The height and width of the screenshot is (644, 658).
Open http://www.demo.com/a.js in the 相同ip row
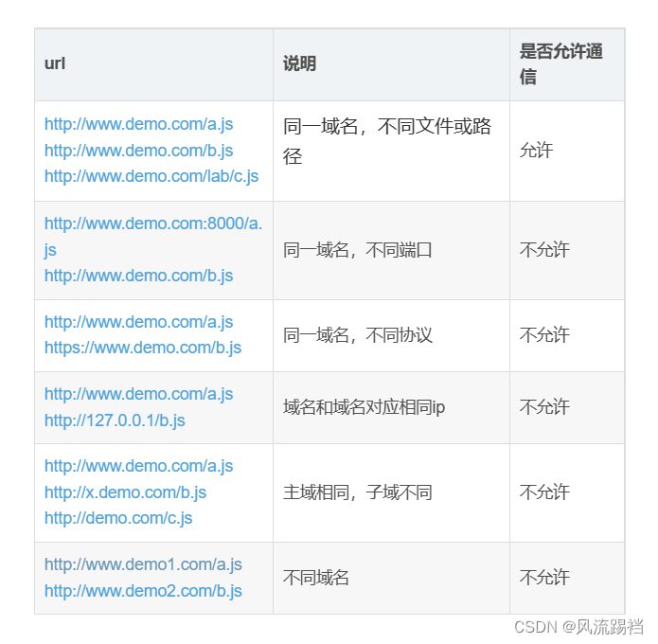(x=138, y=394)
